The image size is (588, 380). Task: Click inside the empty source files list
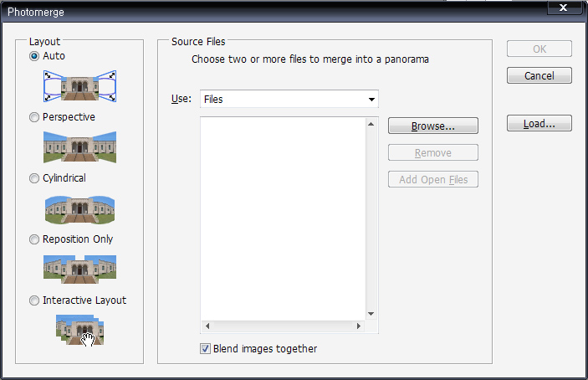click(282, 218)
